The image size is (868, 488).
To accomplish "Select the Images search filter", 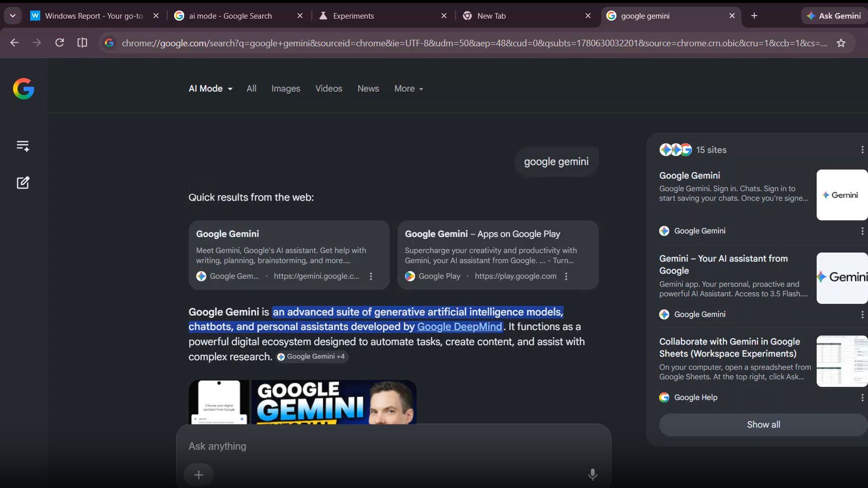I will tap(286, 89).
